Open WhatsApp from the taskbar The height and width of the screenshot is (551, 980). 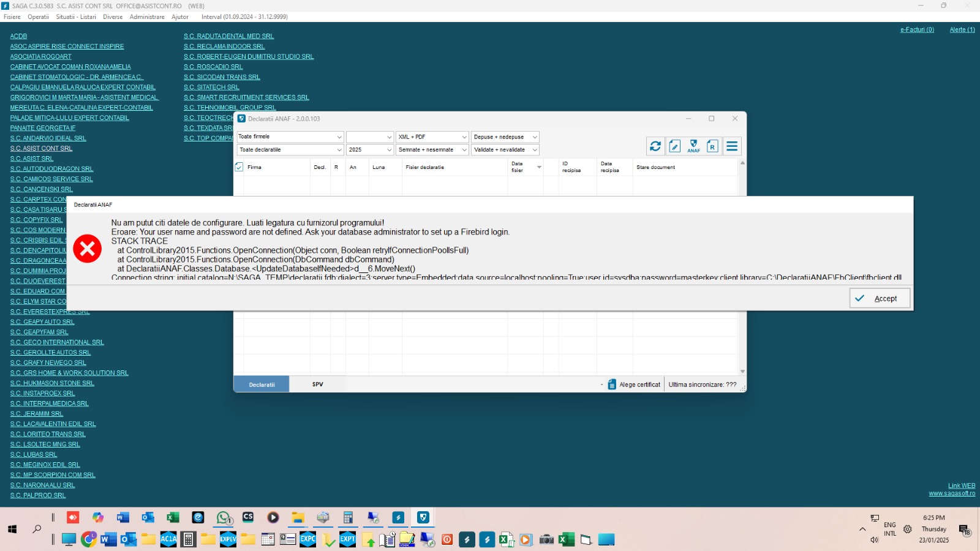[224, 517]
